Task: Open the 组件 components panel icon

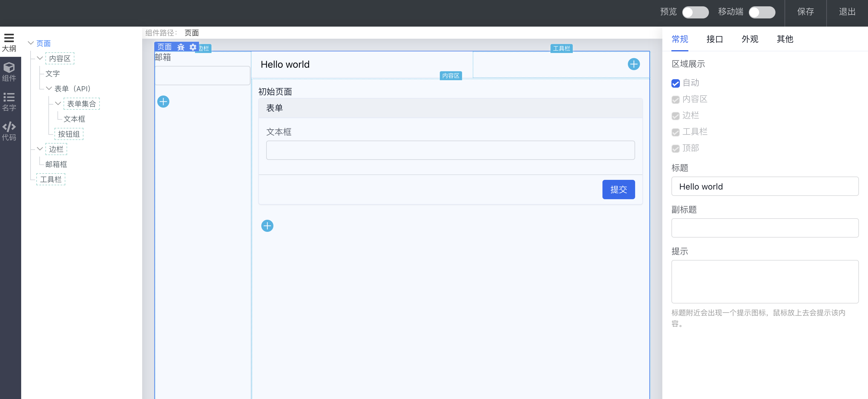Action: pos(9,72)
